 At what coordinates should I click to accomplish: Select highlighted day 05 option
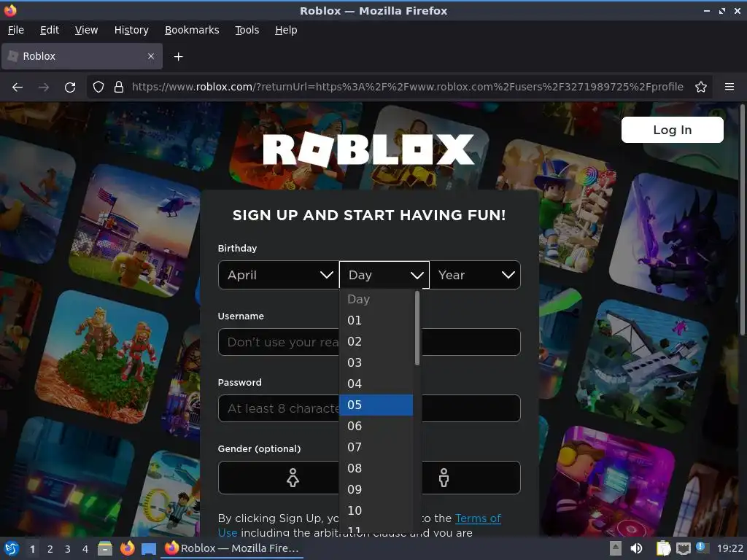[x=376, y=405]
